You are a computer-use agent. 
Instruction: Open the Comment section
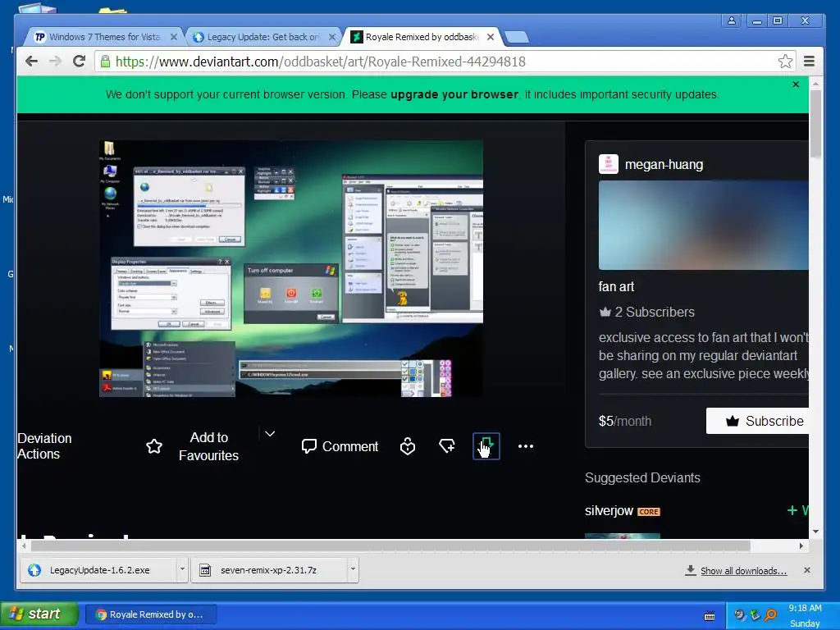click(340, 446)
